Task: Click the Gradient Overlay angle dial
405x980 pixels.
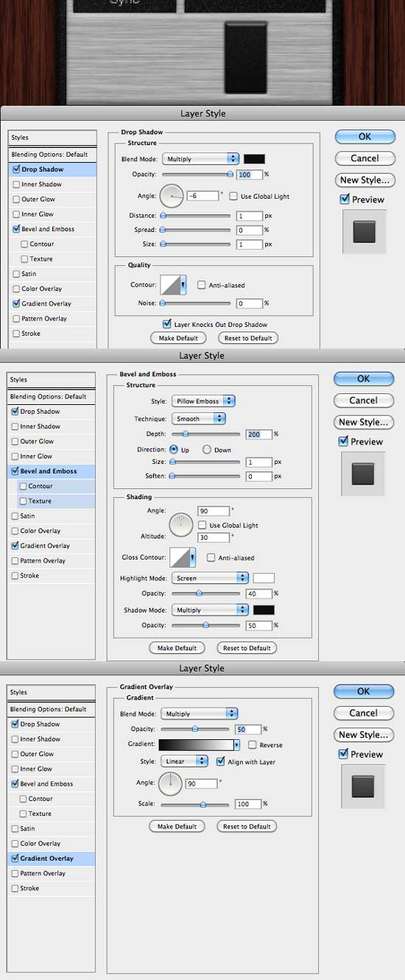Action: click(x=170, y=783)
